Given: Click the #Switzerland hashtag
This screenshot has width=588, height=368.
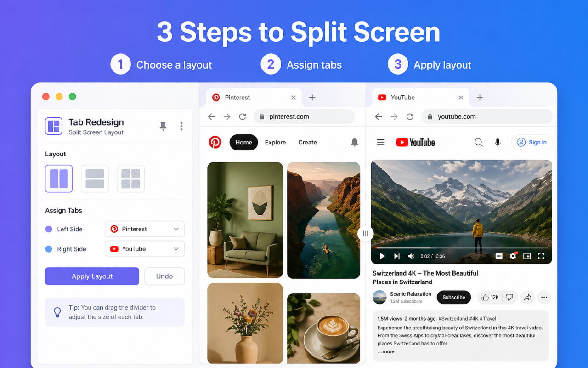Looking at the screenshot, I should (453, 319).
